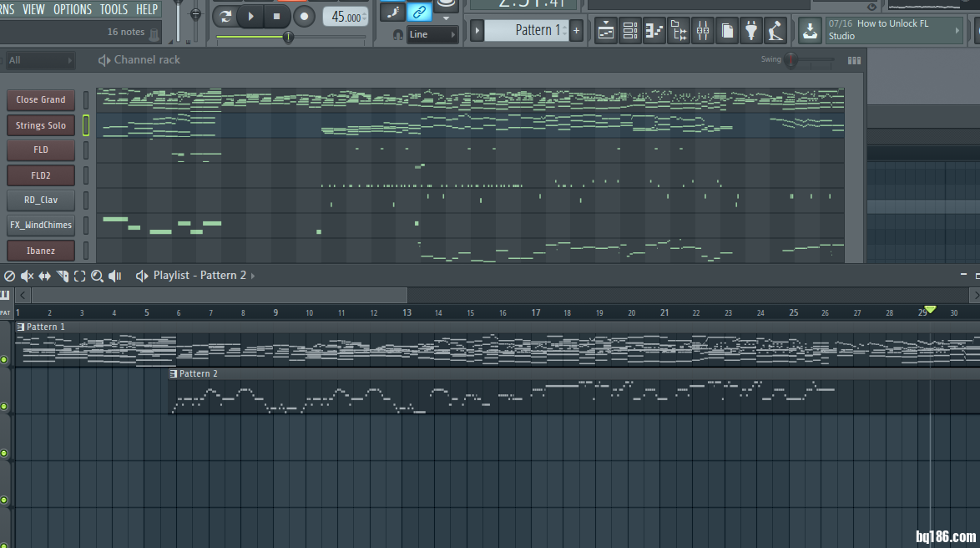Screen dimensions: 980x548
Task: Toggle the link icon button
Action: (419, 11)
